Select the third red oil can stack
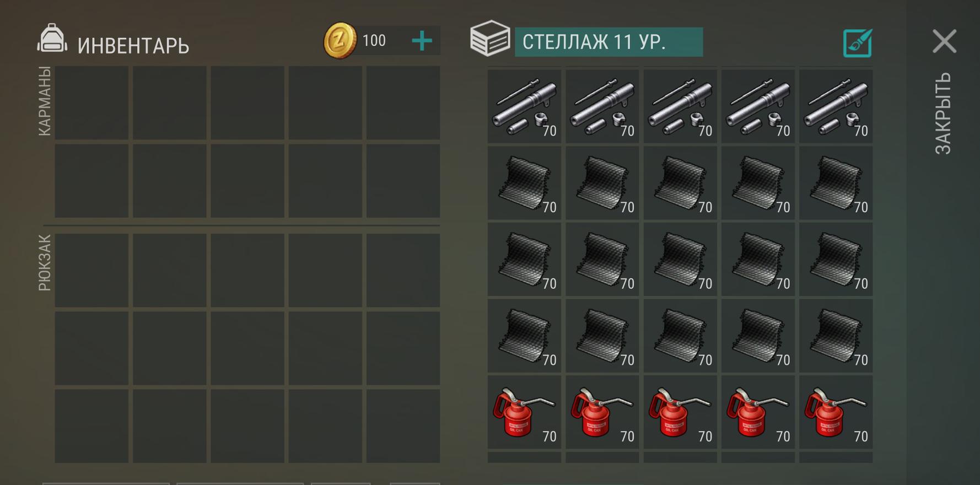The image size is (980, 485). (680, 412)
